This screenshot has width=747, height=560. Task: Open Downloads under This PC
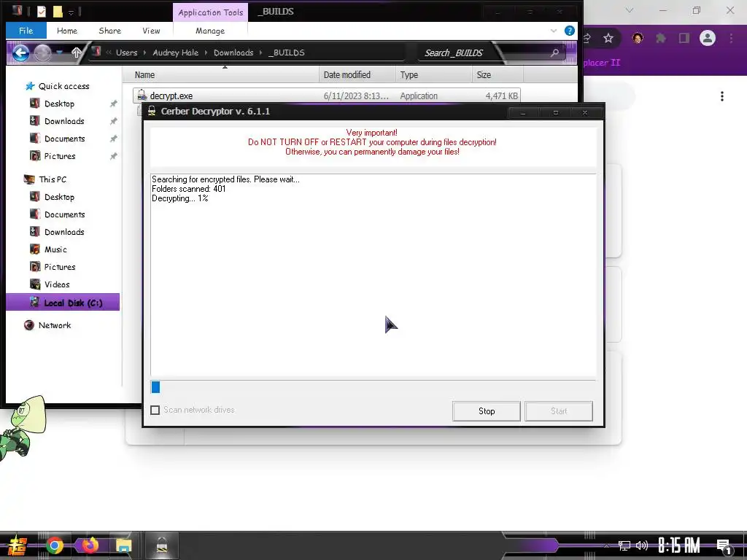point(64,232)
